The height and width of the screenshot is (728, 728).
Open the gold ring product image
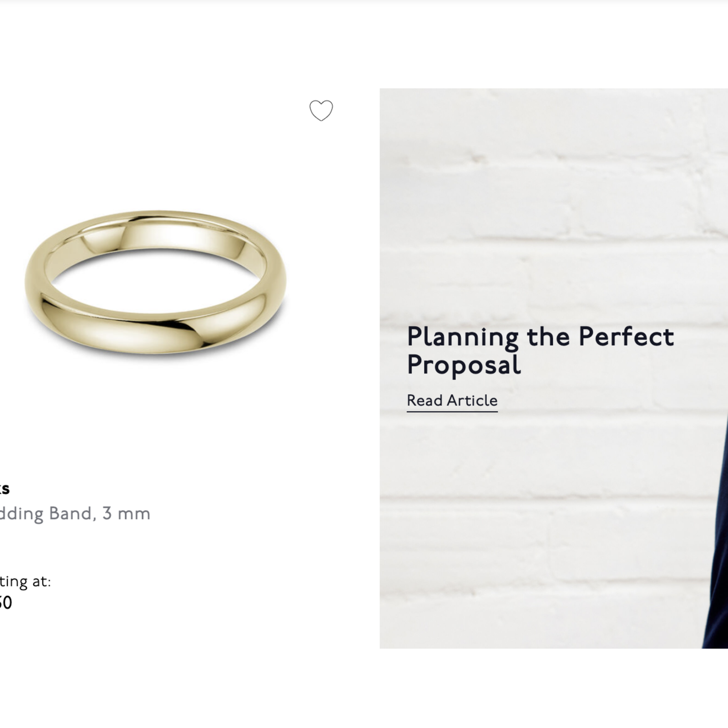(155, 282)
